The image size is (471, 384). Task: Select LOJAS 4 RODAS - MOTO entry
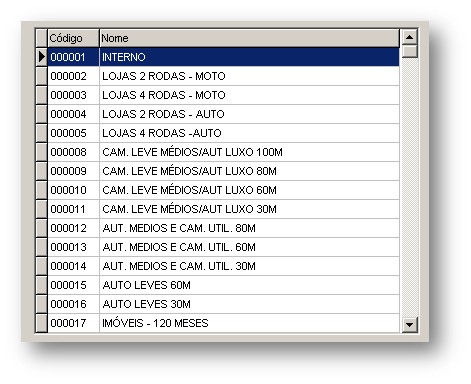tap(223, 95)
